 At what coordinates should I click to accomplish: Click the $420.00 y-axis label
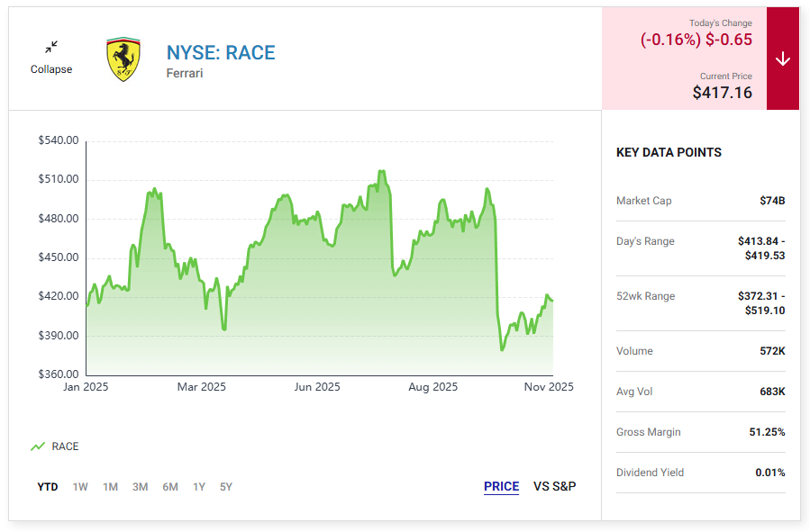click(x=59, y=295)
